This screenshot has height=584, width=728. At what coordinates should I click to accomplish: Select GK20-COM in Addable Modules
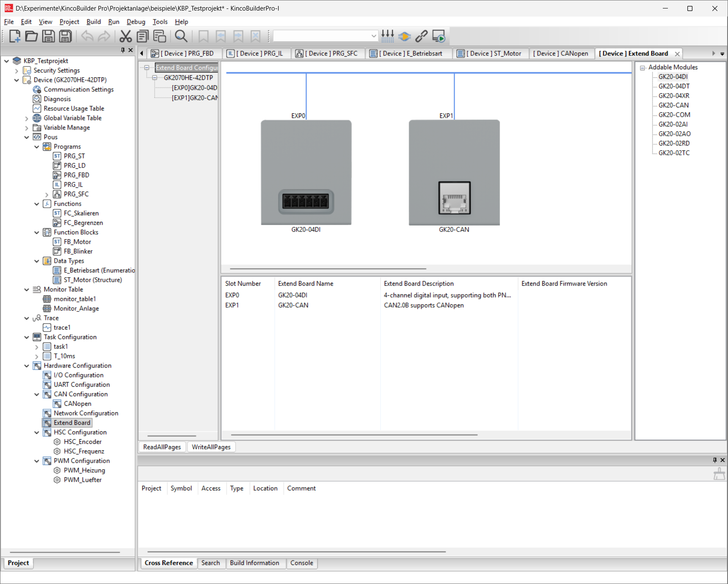pos(674,115)
